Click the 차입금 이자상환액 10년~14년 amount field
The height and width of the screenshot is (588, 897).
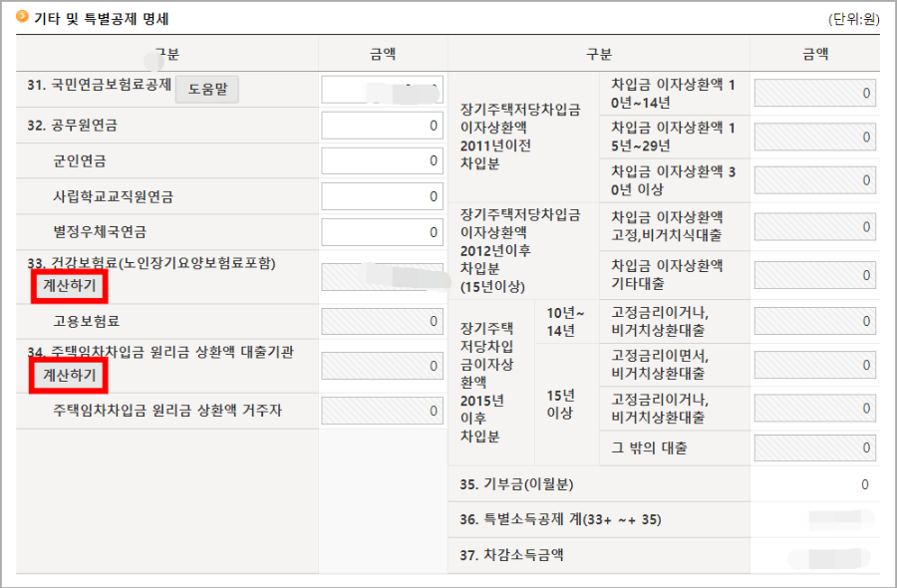pyautogui.click(x=814, y=92)
